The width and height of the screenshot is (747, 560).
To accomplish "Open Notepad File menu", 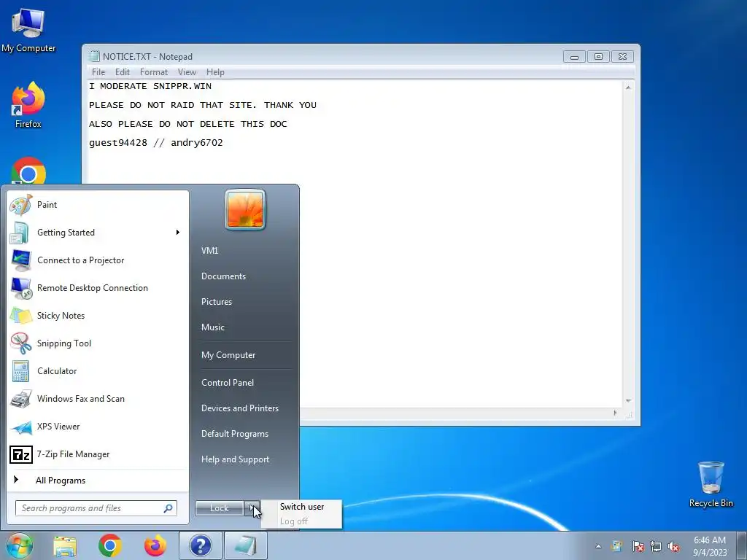I will click(98, 72).
